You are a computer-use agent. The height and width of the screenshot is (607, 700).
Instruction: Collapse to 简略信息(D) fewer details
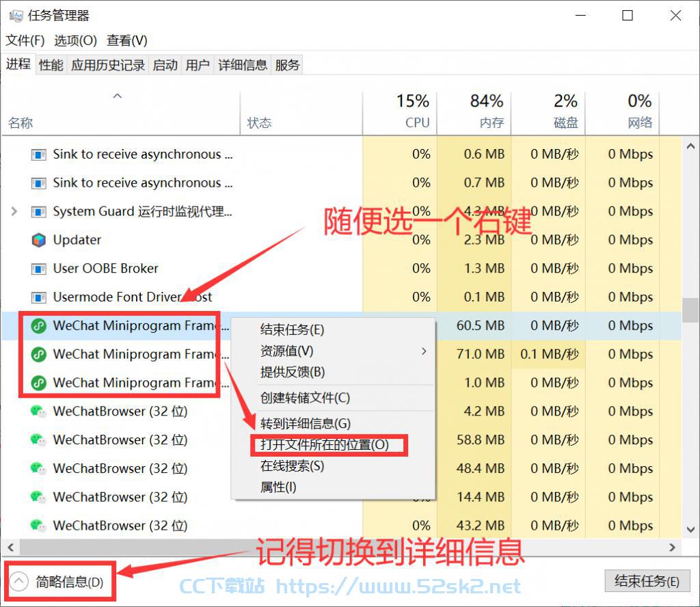(56, 582)
